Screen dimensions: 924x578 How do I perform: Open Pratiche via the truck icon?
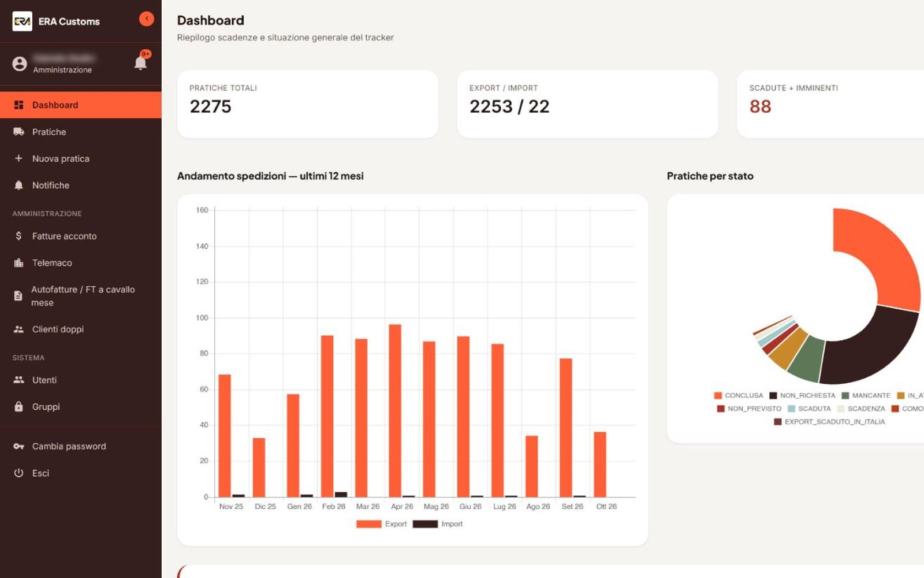(18, 132)
